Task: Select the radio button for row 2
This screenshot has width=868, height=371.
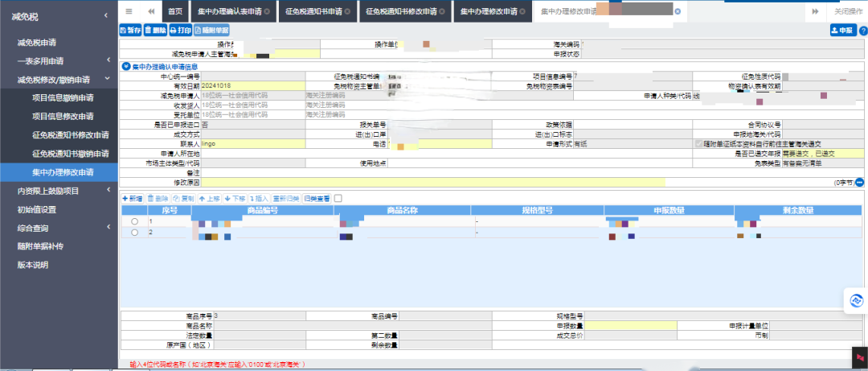Action: pos(134,233)
